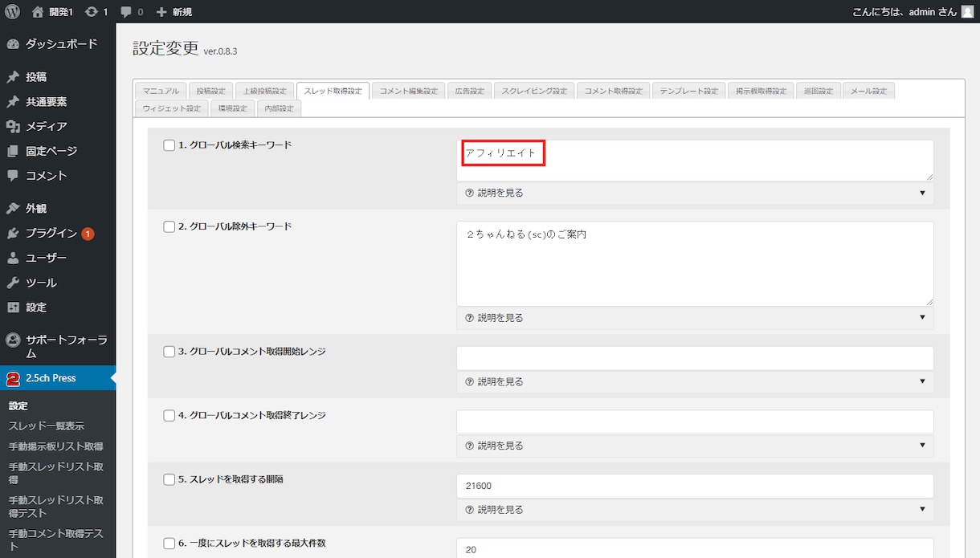The width and height of the screenshot is (980, 558).
Task: Focus the global search keyword textarea
Action: coord(695,161)
